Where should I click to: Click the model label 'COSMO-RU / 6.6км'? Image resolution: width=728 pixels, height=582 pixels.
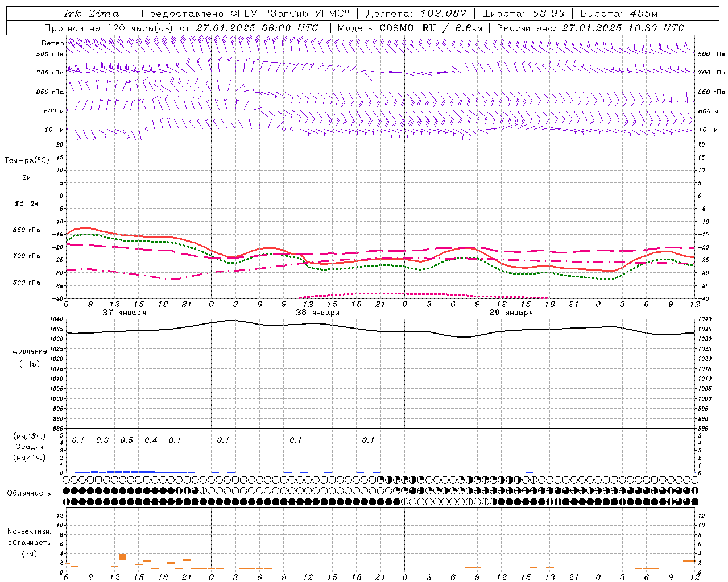[x=431, y=28]
